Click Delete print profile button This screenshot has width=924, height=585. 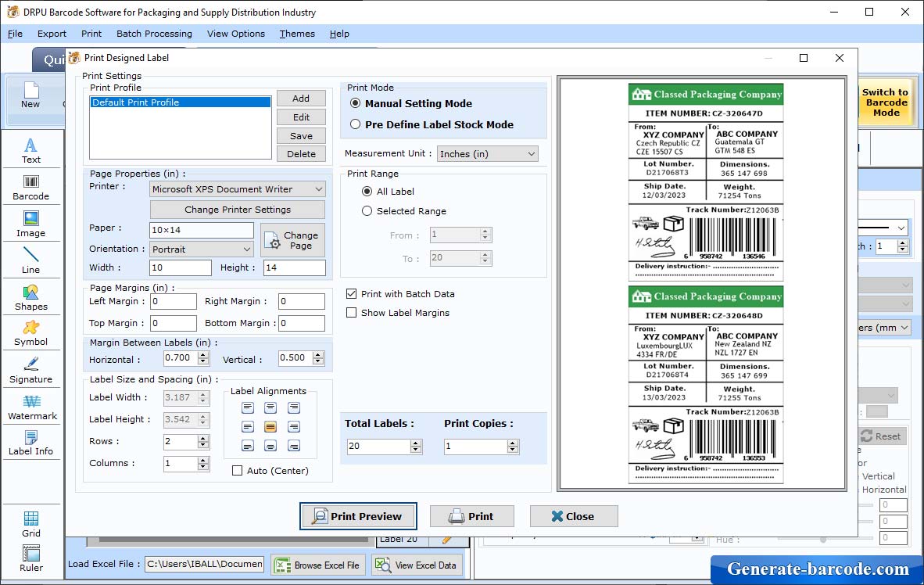(x=301, y=154)
